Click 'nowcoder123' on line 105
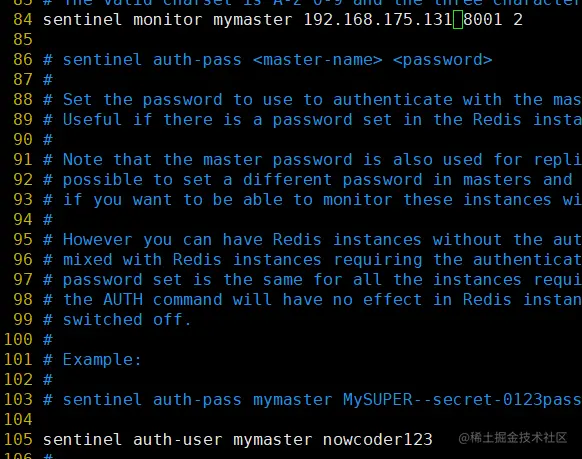Screen dimensions: 582x459 [378, 440]
